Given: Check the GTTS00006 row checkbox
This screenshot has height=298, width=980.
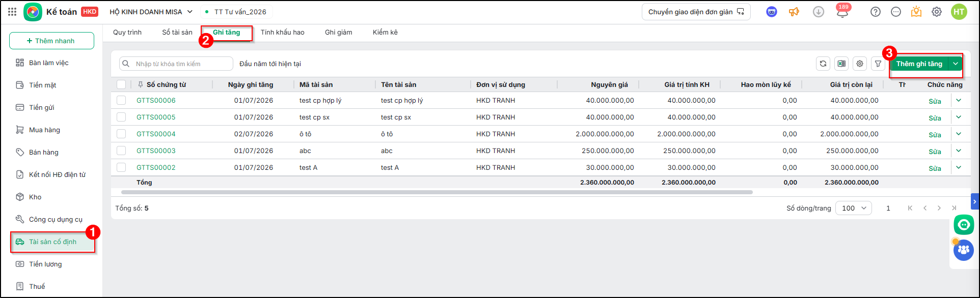Looking at the screenshot, I should coord(121,100).
